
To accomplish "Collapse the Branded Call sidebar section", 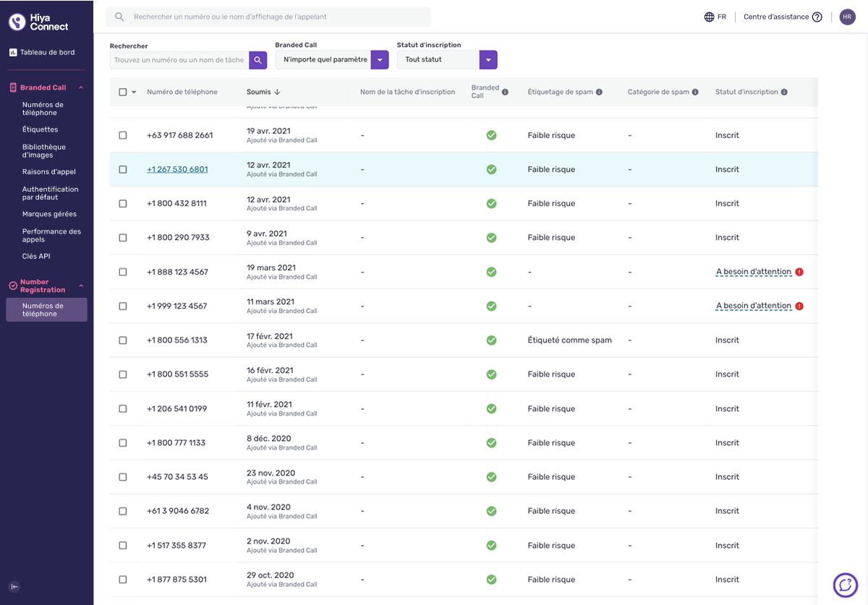I will click(81, 87).
